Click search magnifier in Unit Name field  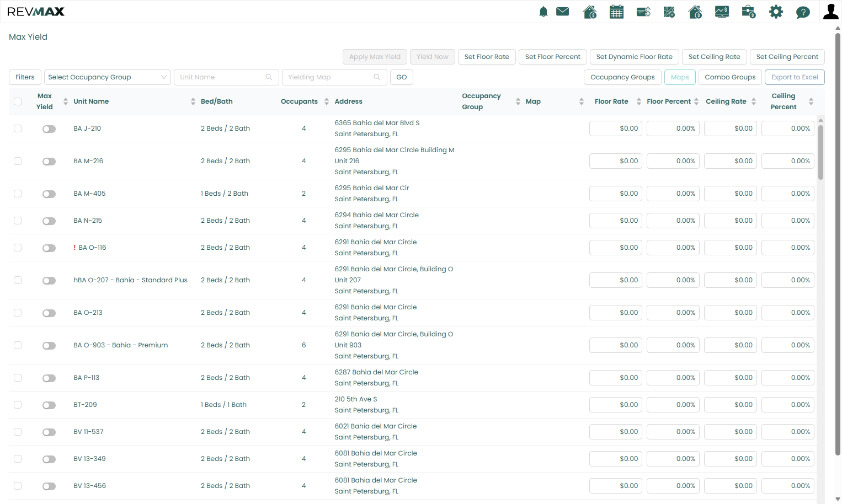(269, 77)
